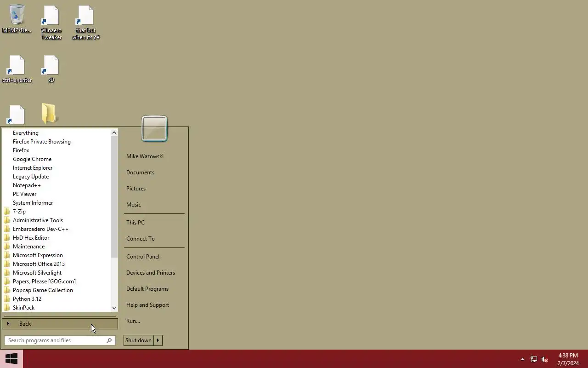Expand the Python 3.12 folder

(57, 299)
